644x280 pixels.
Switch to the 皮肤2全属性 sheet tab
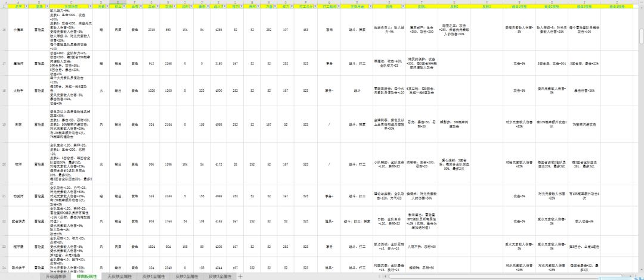[x=187, y=276]
